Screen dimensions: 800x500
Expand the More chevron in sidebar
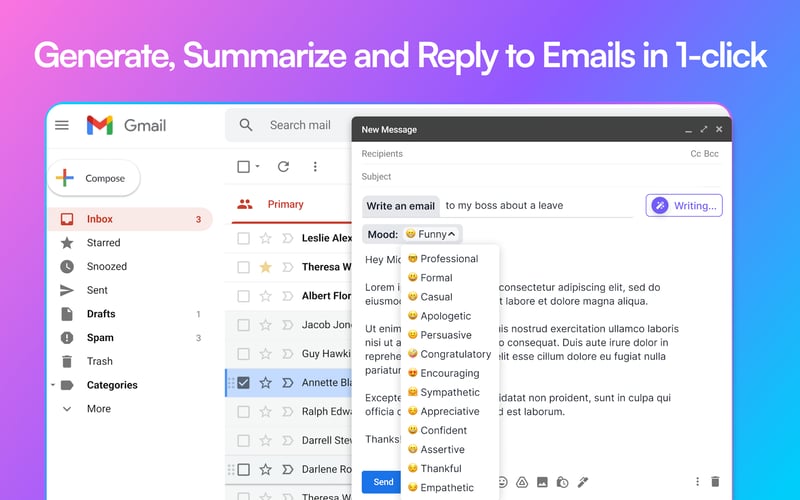(x=67, y=409)
